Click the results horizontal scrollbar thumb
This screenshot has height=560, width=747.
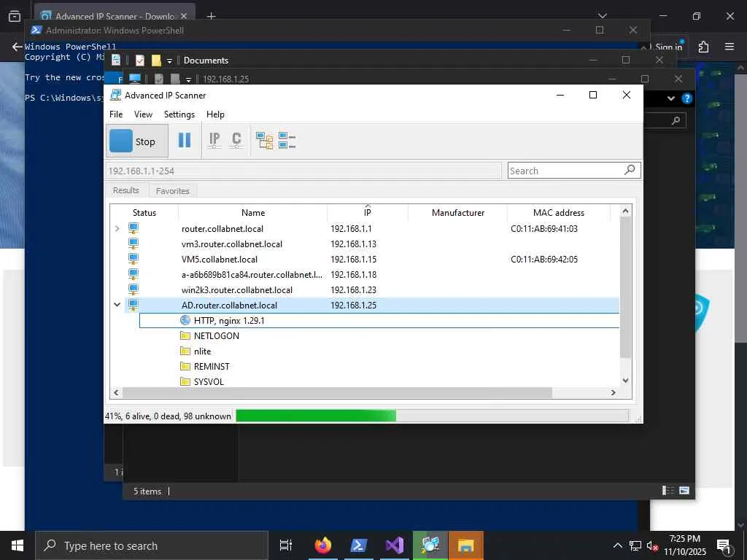coord(337,392)
